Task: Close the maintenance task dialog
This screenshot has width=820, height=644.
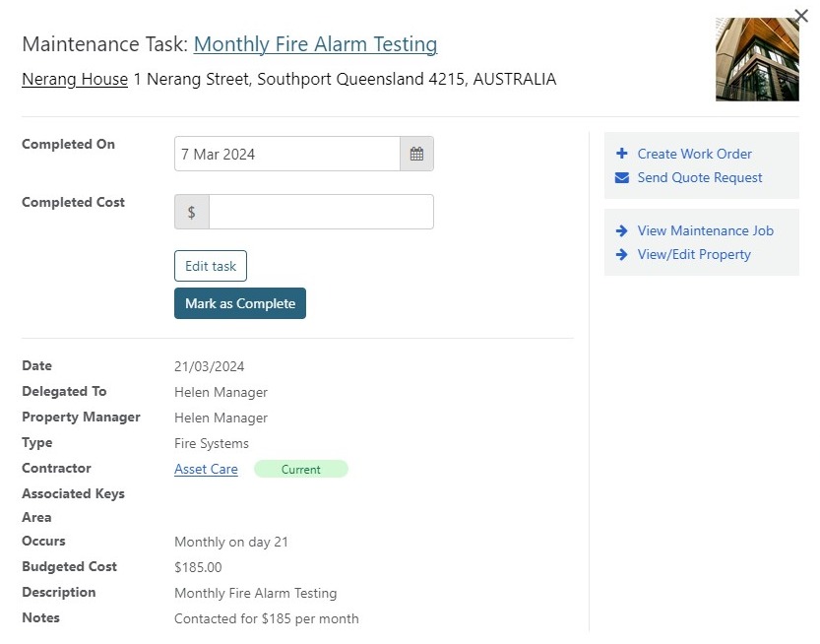Action: coord(800,17)
